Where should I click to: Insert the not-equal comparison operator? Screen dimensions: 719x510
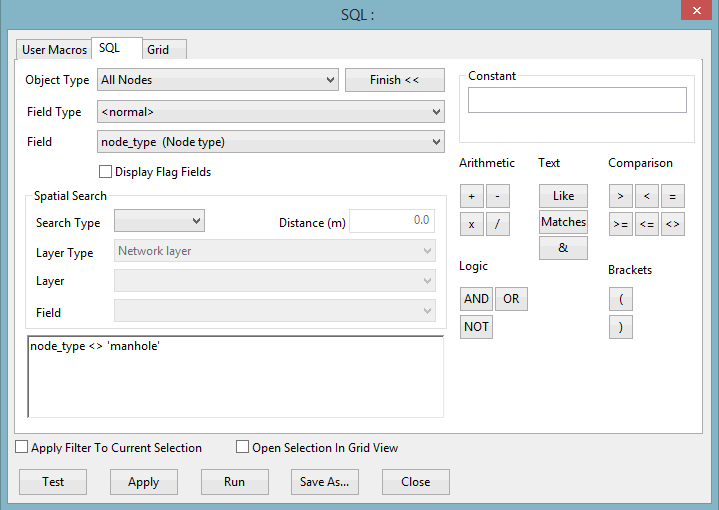[673, 224]
